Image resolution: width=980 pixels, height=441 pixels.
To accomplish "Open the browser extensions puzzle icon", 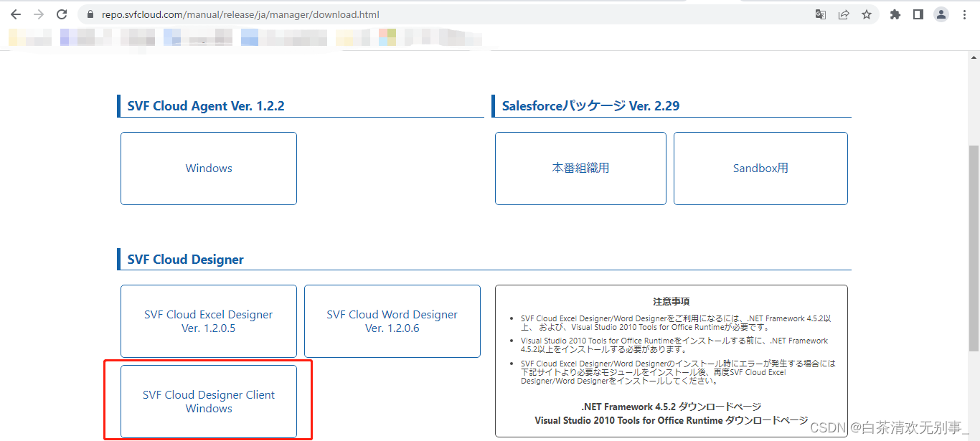I will click(x=895, y=14).
